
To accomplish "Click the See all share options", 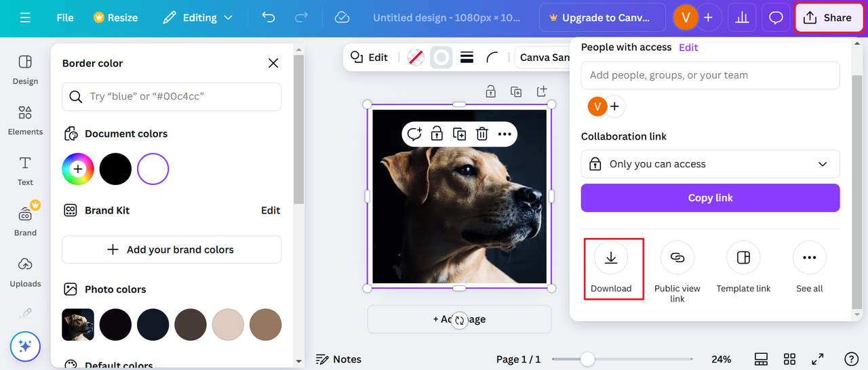I will [x=809, y=268].
